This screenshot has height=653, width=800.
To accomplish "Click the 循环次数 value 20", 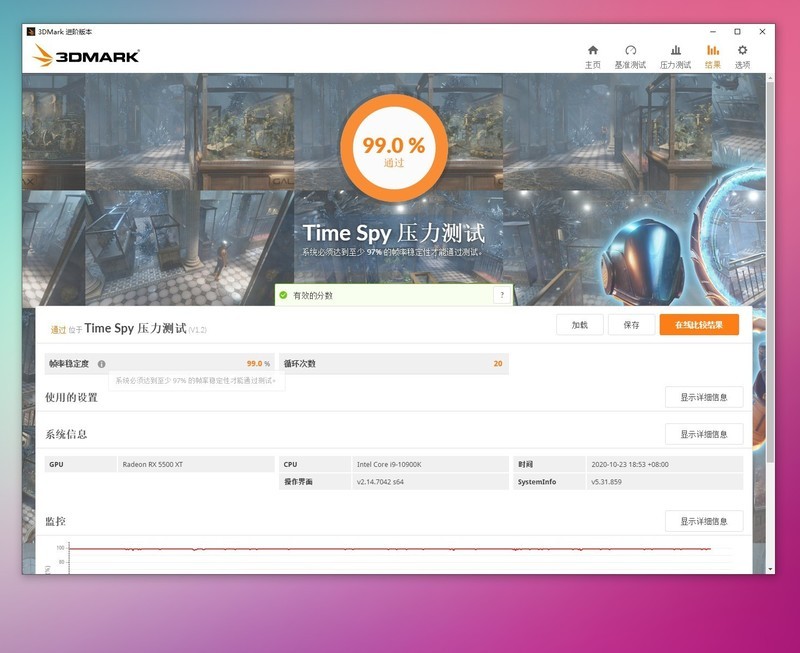I will pos(498,364).
